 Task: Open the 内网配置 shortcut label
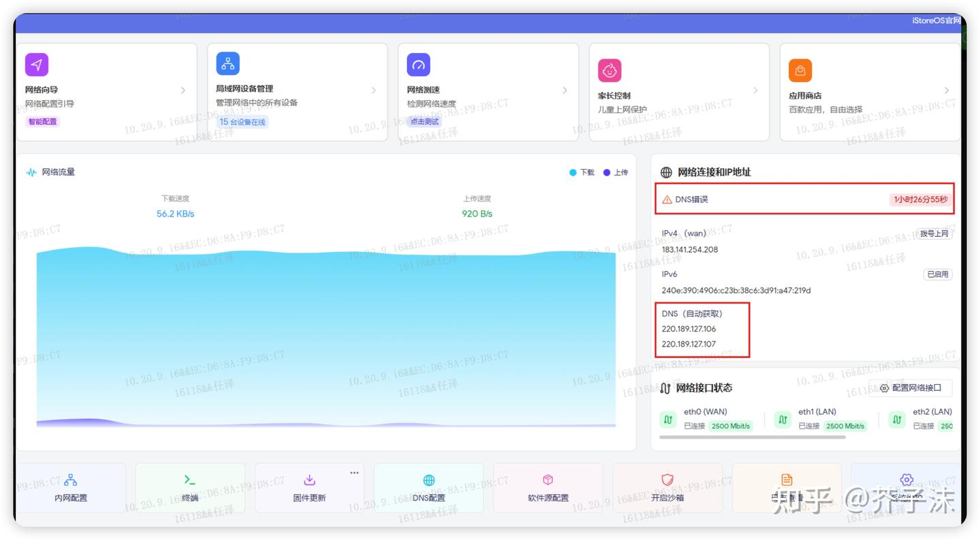[x=71, y=498]
